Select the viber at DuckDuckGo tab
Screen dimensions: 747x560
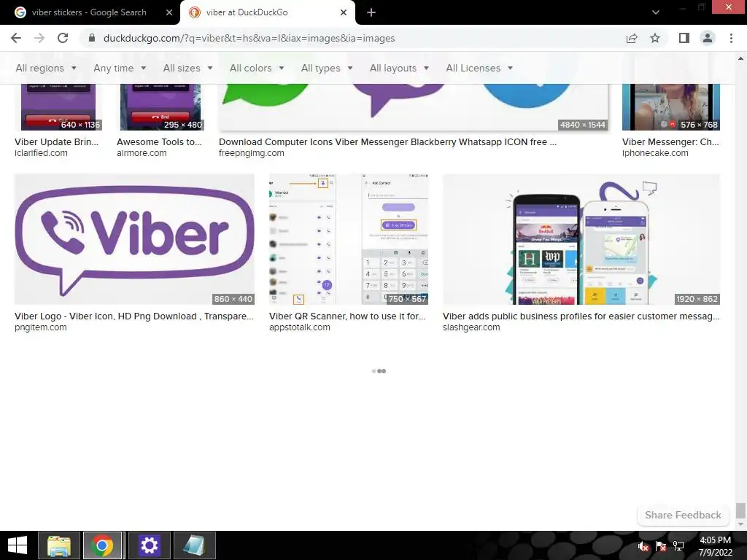(247, 12)
